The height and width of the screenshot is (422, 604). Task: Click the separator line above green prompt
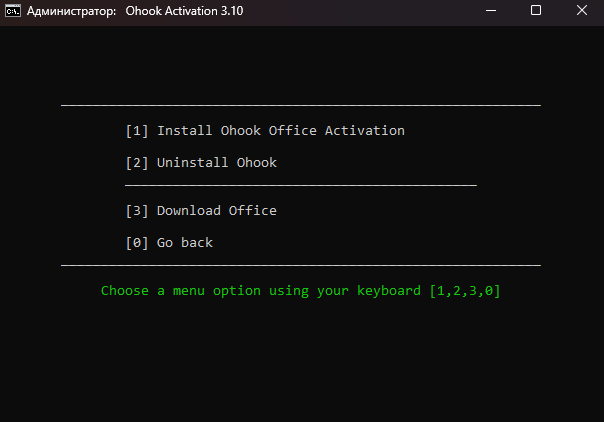pyautogui.click(x=300, y=266)
